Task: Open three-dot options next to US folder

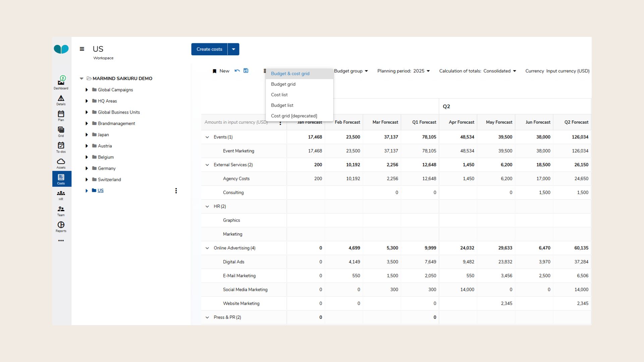Action: [176, 191]
